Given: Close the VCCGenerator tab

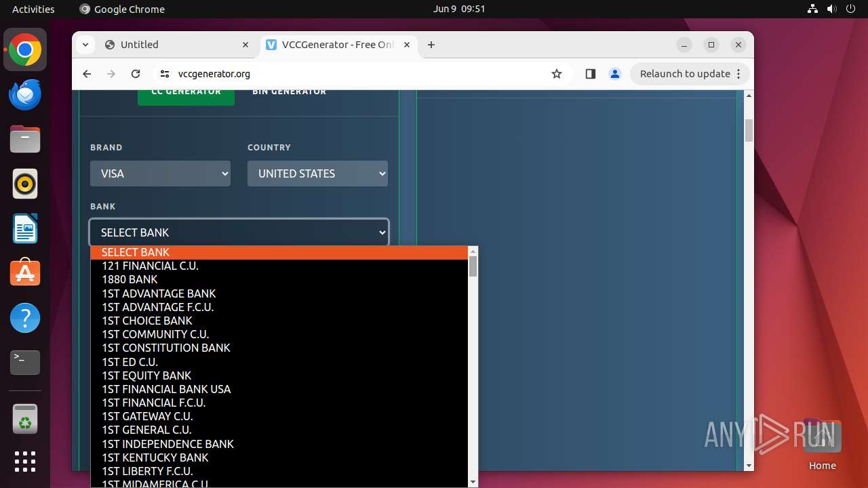Looking at the screenshot, I should (407, 45).
